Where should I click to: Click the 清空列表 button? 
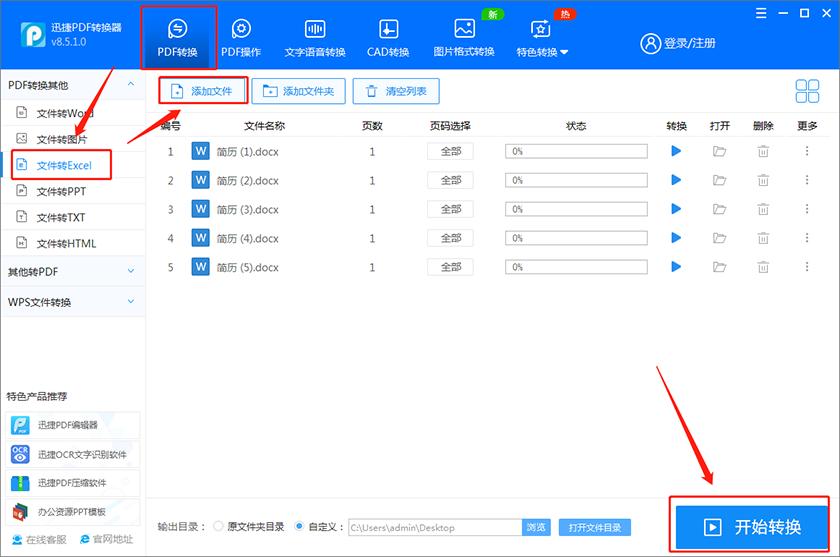point(396,91)
